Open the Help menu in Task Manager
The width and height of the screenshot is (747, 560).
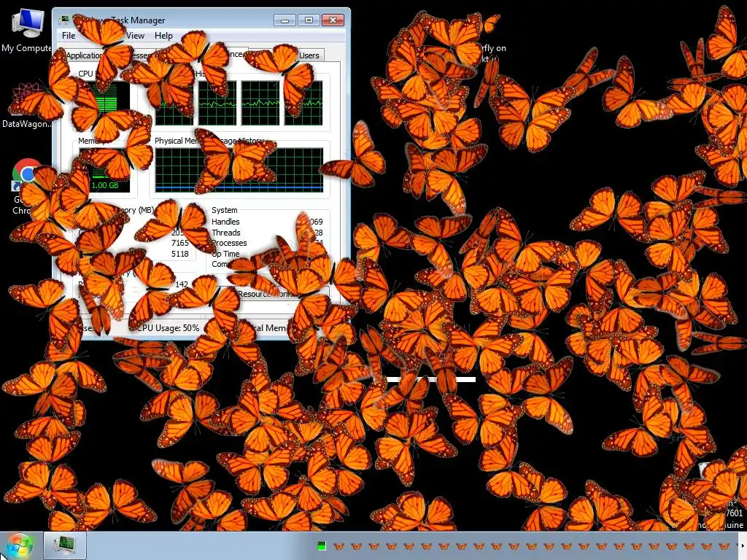coord(163,36)
